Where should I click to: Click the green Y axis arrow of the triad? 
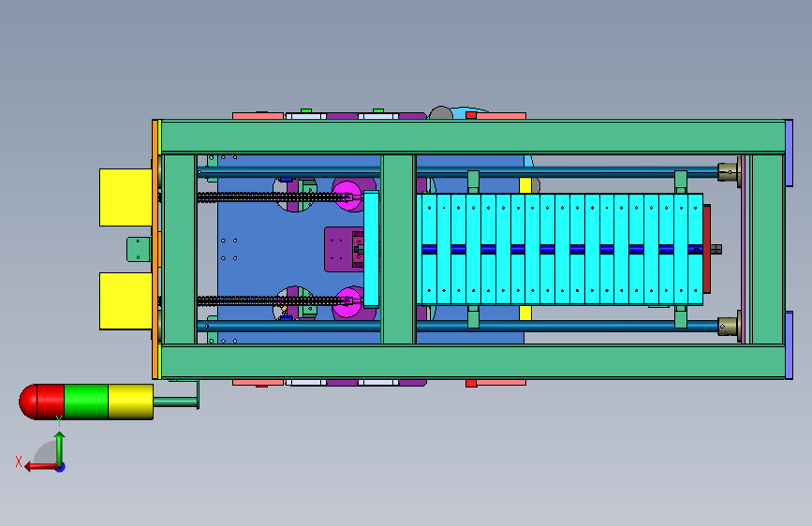pyautogui.click(x=60, y=447)
